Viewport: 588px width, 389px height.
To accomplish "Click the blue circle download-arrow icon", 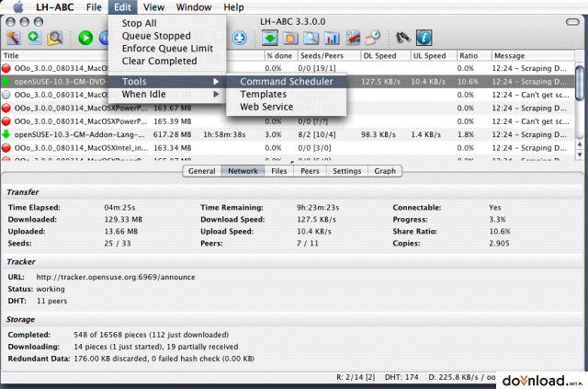I will click(x=239, y=38).
